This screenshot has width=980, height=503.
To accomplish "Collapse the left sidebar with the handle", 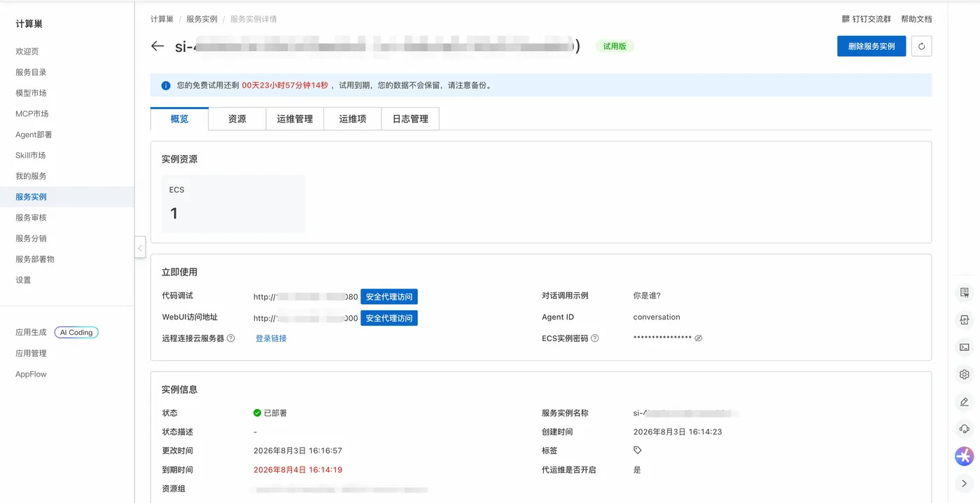I will 140,247.
